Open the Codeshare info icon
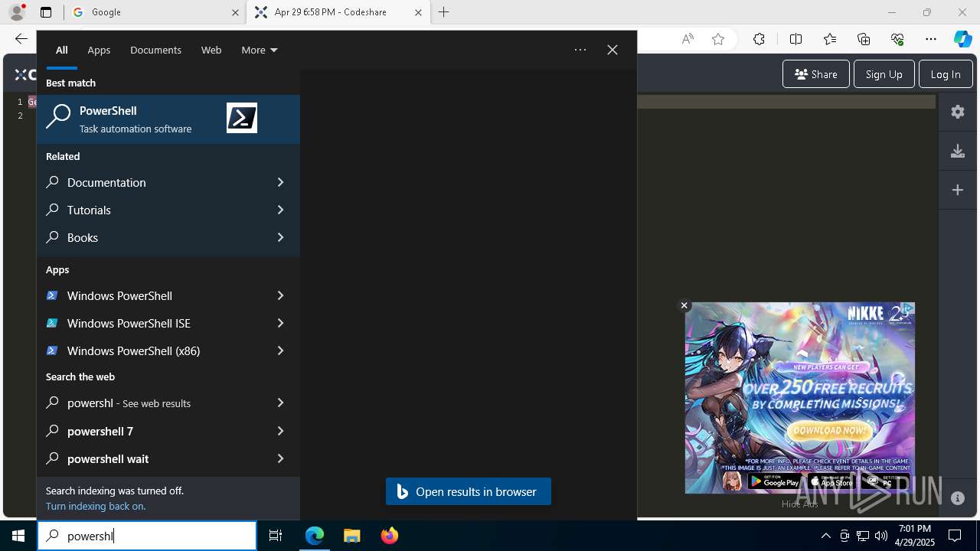This screenshot has height=551, width=980. (958, 498)
